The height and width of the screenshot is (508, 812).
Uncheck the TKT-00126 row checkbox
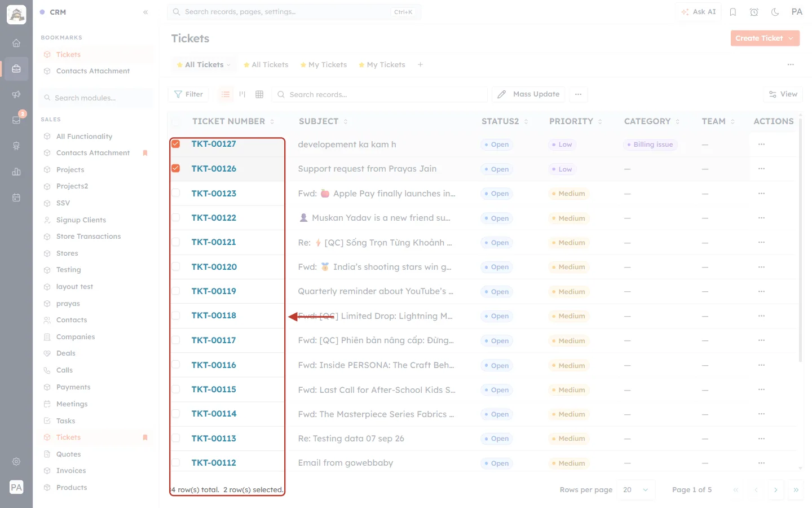click(176, 168)
